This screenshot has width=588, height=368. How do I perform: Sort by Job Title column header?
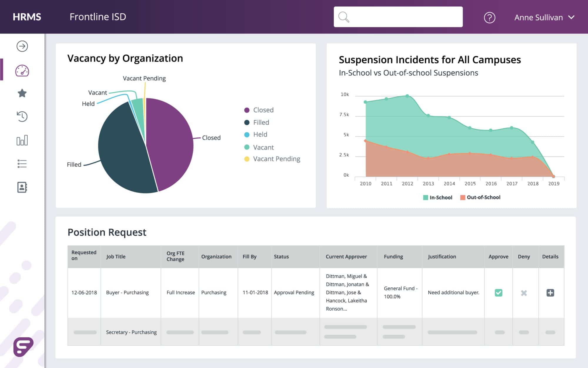[116, 257]
